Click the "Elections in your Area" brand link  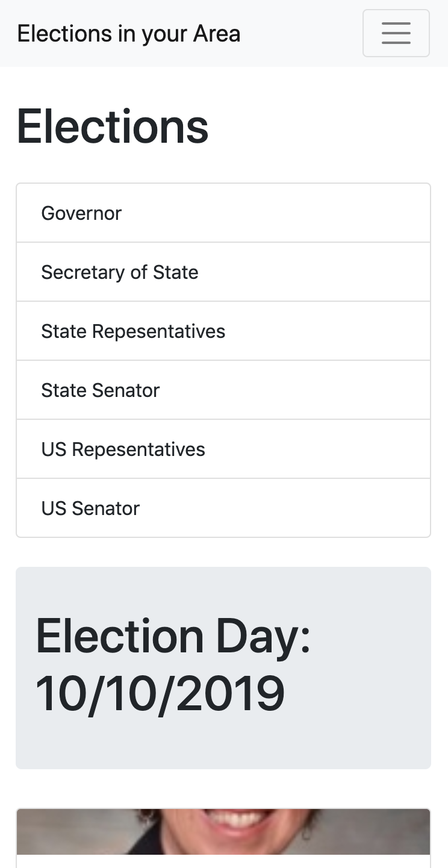(x=128, y=34)
